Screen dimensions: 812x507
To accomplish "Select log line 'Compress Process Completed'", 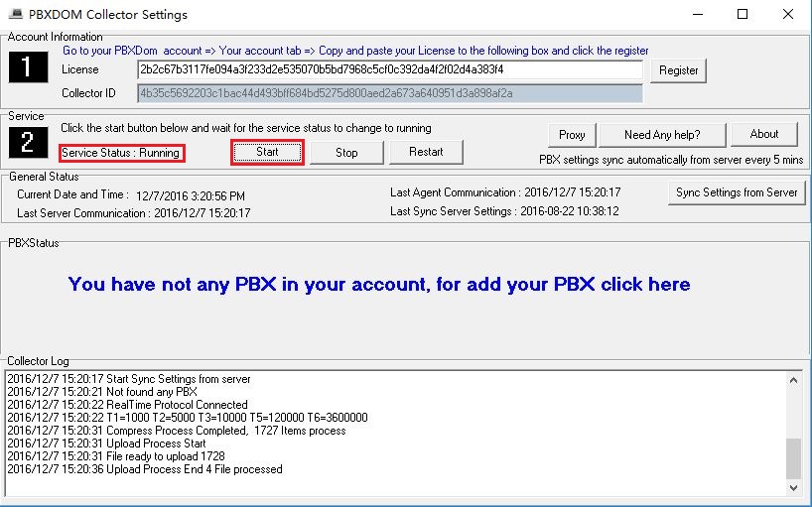I will click(177, 431).
